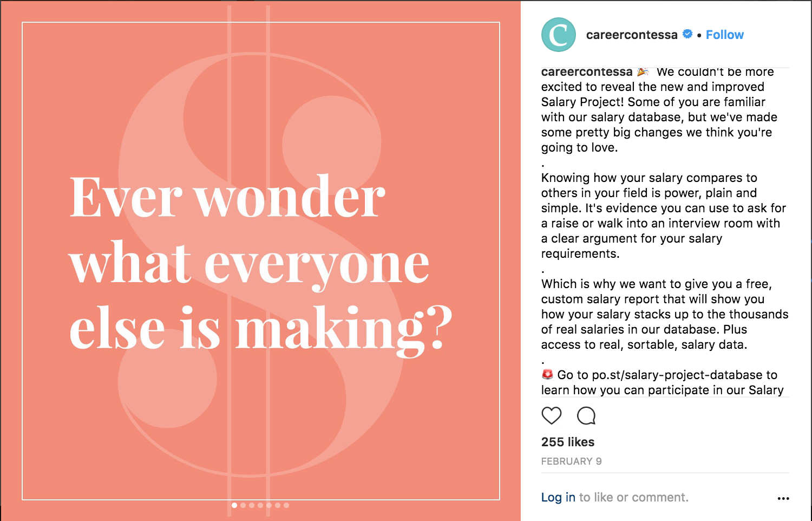Toggle like state on the heart outline
The image size is (812, 521).
click(x=551, y=416)
